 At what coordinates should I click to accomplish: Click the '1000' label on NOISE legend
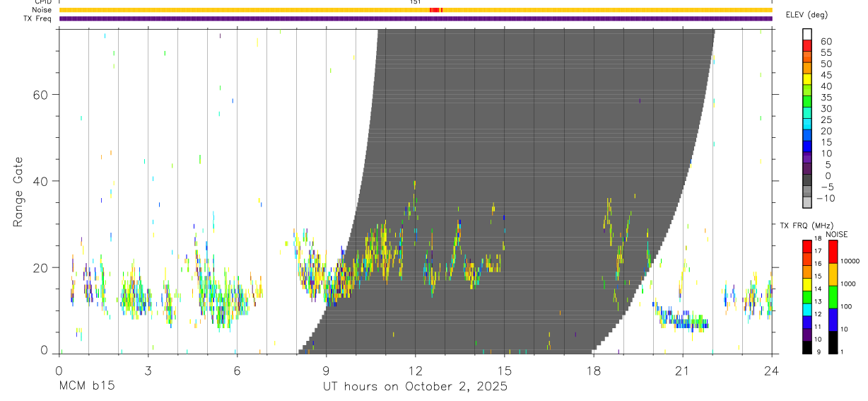point(848,284)
